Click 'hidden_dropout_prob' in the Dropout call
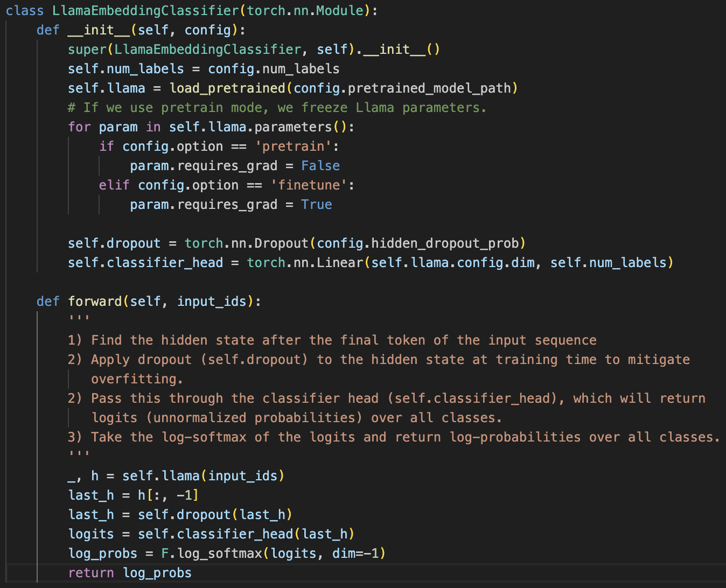Screen dimensions: 726x588 click(x=444, y=243)
